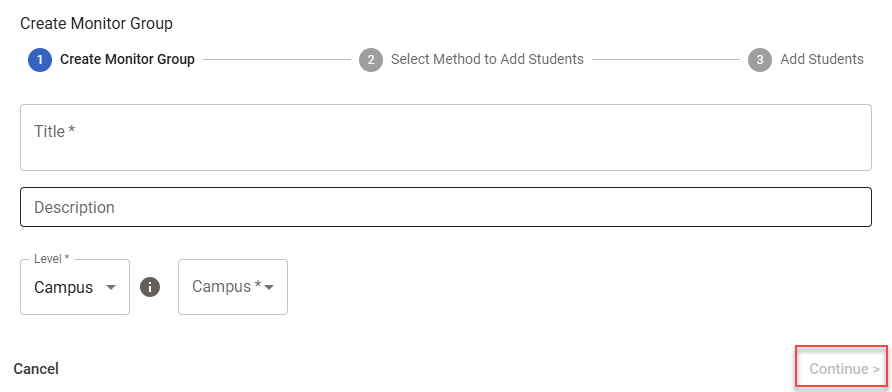Click the Level field label
The height and width of the screenshot is (392, 892).
click(52, 258)
